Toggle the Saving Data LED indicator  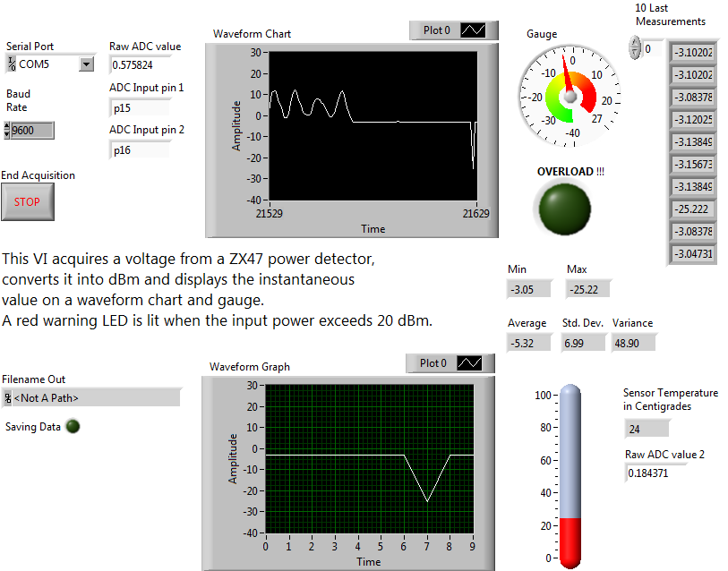point(73,427)
